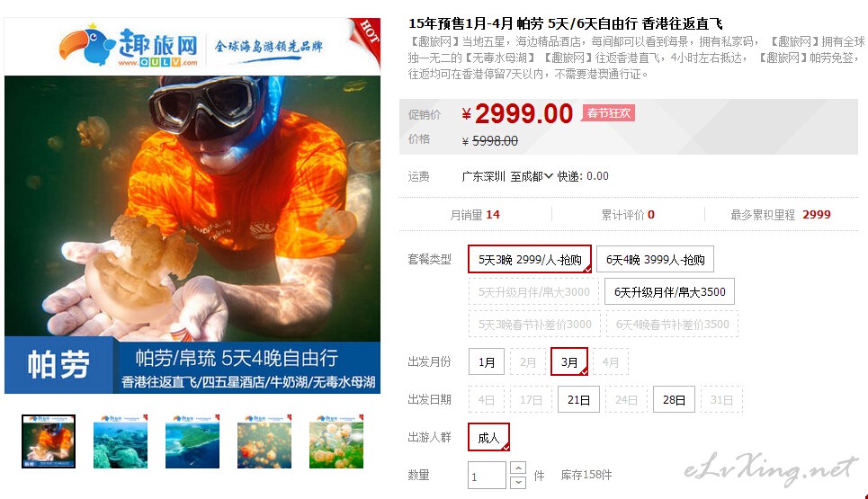This screenshot has height=499, width=868.
Task: Increase quantity with the up arrow
Action: click(517, 468)
